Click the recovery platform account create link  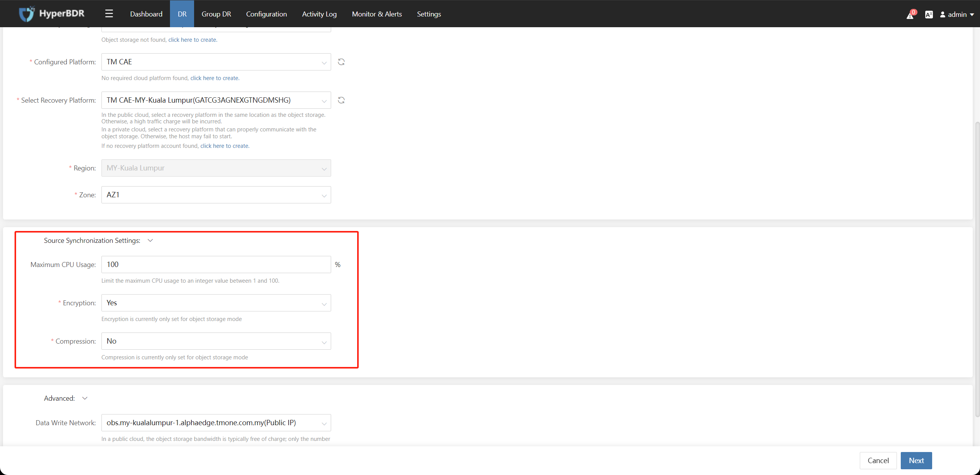pyautogui.click(x=225, y=146)
